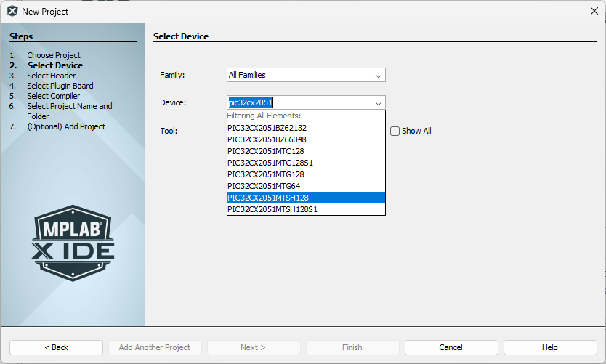This screenshot has width=606, height=364.
Task: Open Help for this wizard
Action: pyautogui.click(x=549, y=347)
